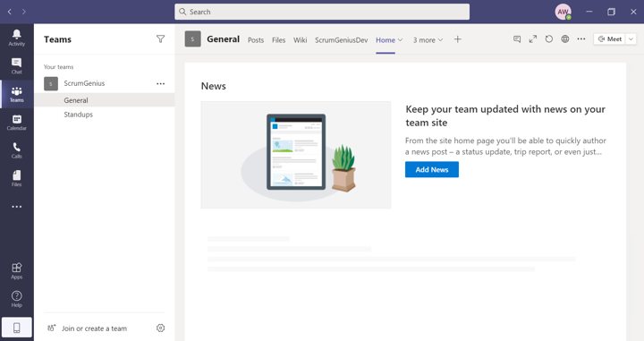Image resolution: width=644 pixels, height=341 pixels.
Task: Show the tab conversation
Action: 517,39
